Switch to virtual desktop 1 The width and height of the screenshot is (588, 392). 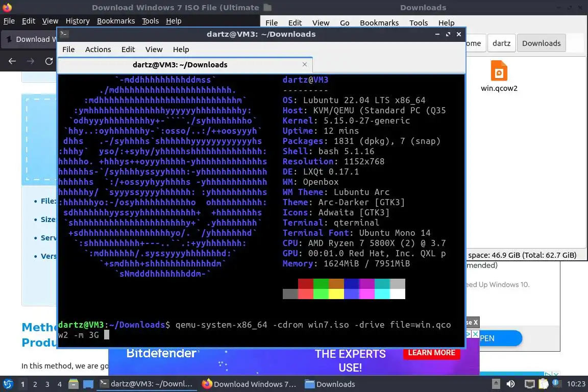pos(22,384)
